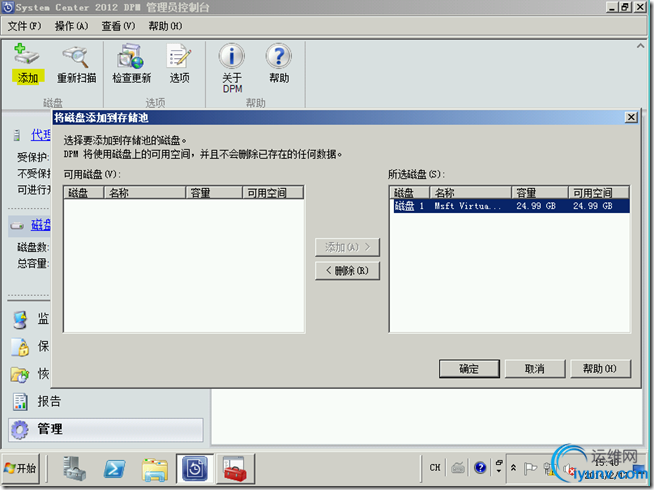Click the 添加 (Add disk) ribbon icon
The height and width of the screenshot is (490, 654).
click(x=27, y=54)
